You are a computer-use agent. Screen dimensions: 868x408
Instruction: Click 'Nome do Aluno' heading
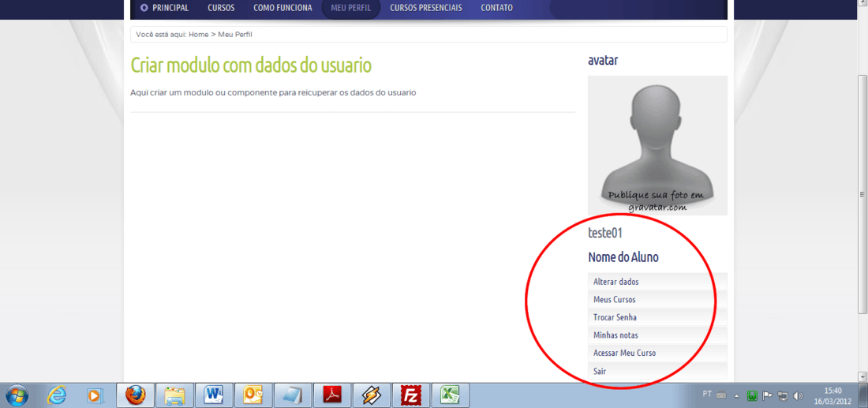pyautogui.click(x=623, y=257)
